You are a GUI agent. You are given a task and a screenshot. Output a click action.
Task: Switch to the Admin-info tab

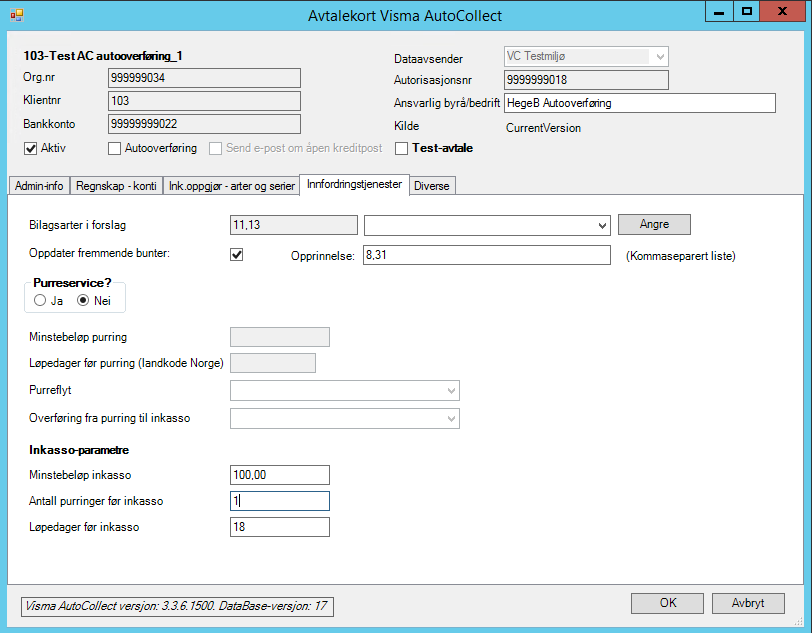point(39,186)
